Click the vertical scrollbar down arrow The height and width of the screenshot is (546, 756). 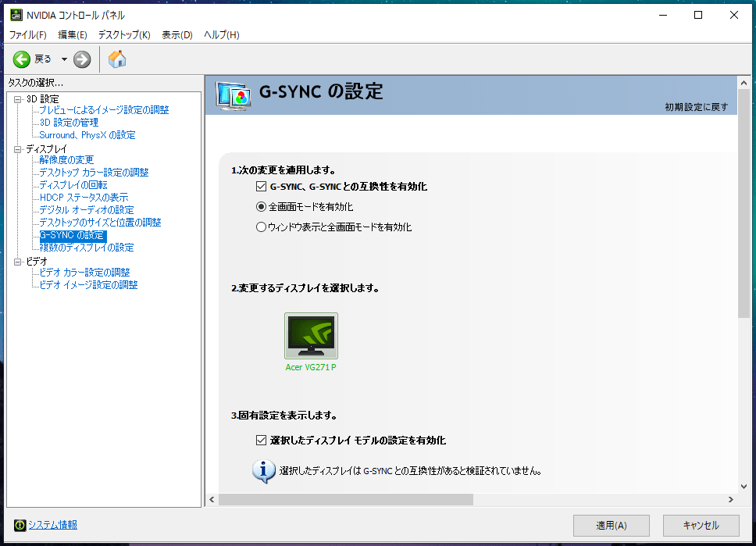pyautogui.click(x=744, y=486)
